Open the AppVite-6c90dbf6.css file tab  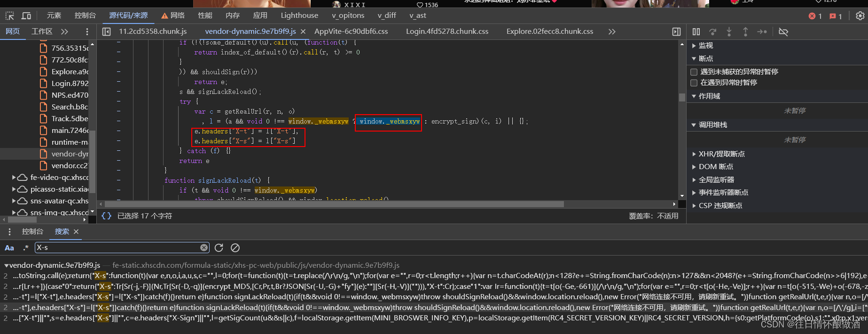(x=351, y=31)
